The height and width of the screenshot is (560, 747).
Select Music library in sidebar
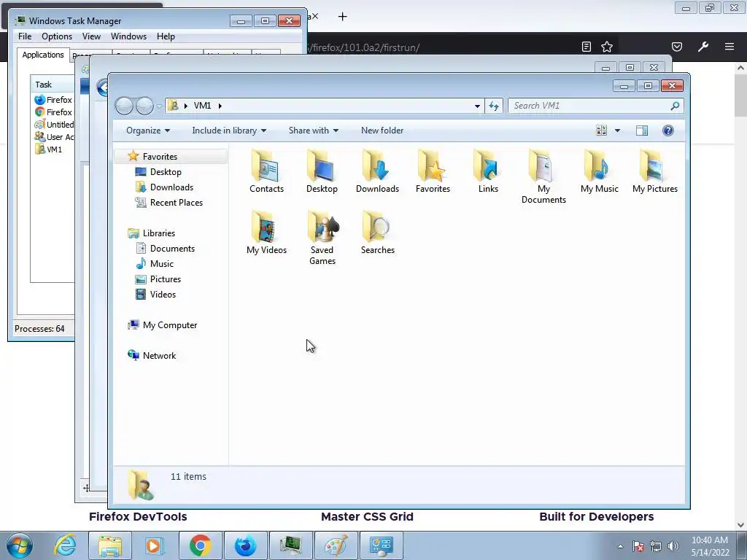[161, 264]
